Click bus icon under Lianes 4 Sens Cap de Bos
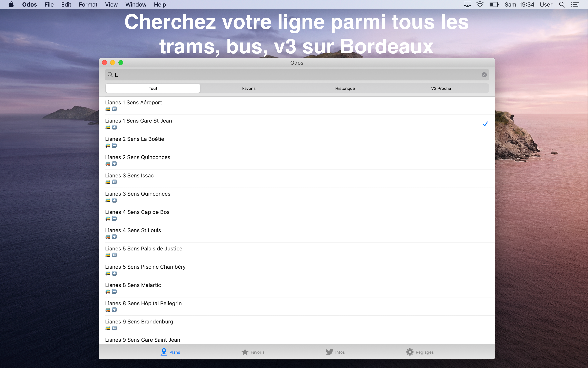Image resolution: width=588 pixels, height=368 pixels. (108, 219)
